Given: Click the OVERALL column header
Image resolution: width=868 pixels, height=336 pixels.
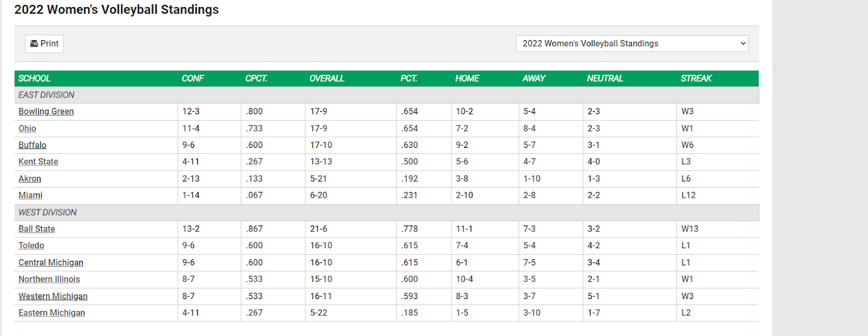Looking at the screenshot, I should coord(327,79).
